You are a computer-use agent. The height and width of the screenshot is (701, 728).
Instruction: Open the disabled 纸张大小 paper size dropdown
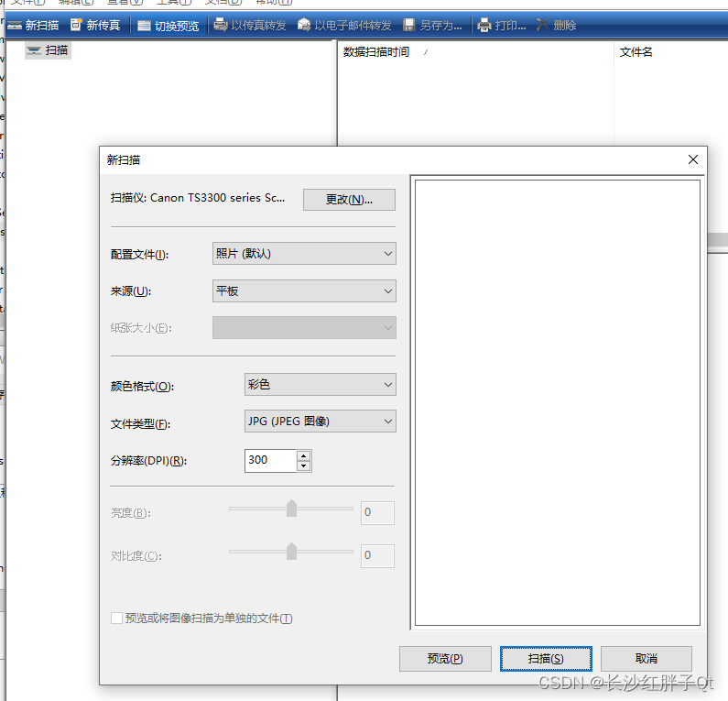[304, 328]
